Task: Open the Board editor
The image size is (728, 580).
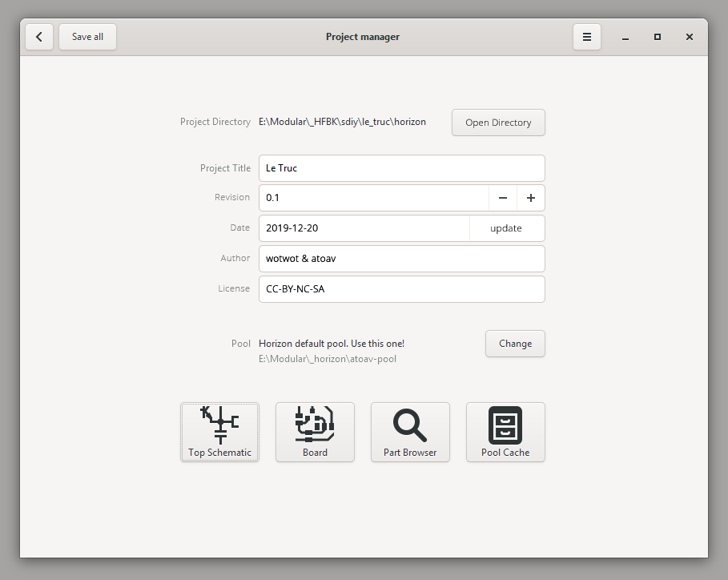Action: coord(315,432)
